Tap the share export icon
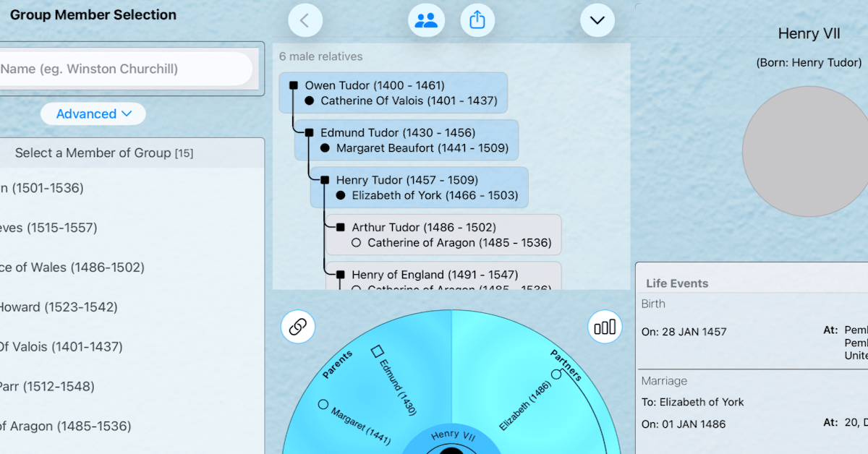Screen dimensions: 868x454 coord(477,20)
